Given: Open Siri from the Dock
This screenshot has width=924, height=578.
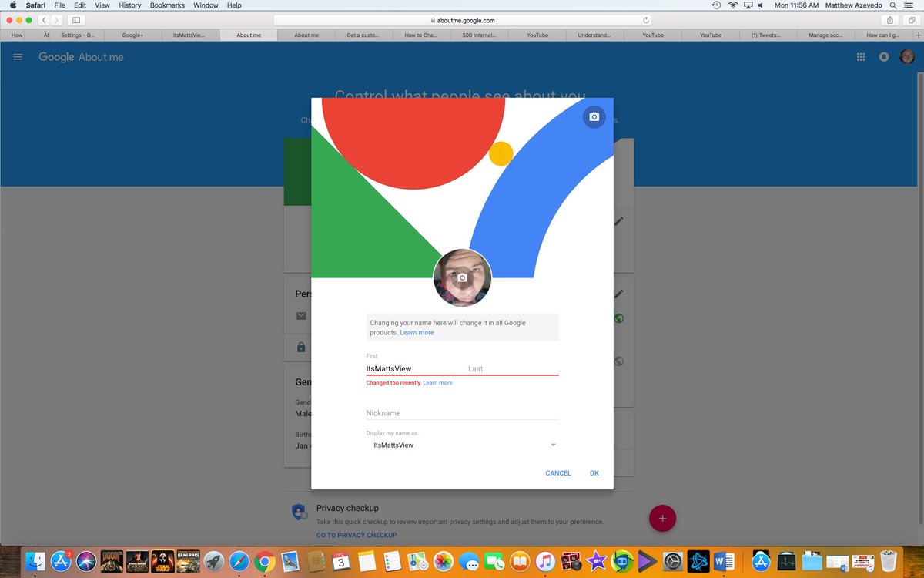Looking at the screenshot, I should pos(86,562).
